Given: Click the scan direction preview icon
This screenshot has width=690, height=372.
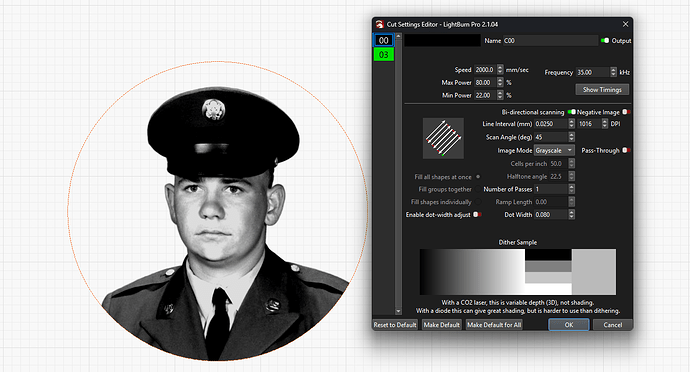Looking at the screenshot, I should click(x=443, y=138).
